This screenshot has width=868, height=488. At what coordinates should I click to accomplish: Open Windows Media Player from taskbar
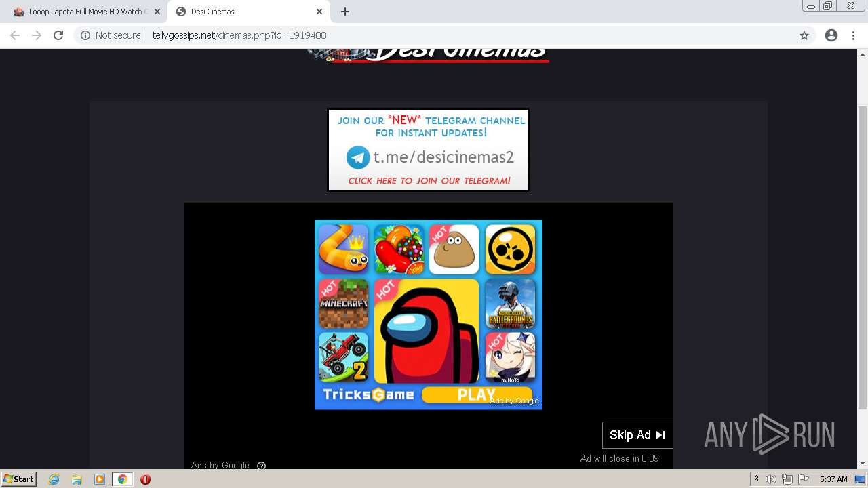[100, 479]
